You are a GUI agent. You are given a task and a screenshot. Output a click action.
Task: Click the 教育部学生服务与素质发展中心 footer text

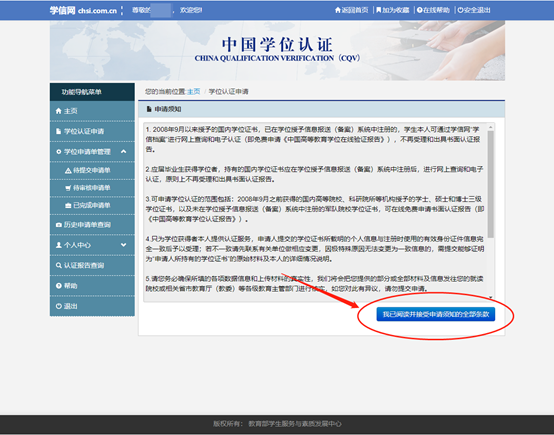point(295,424)
